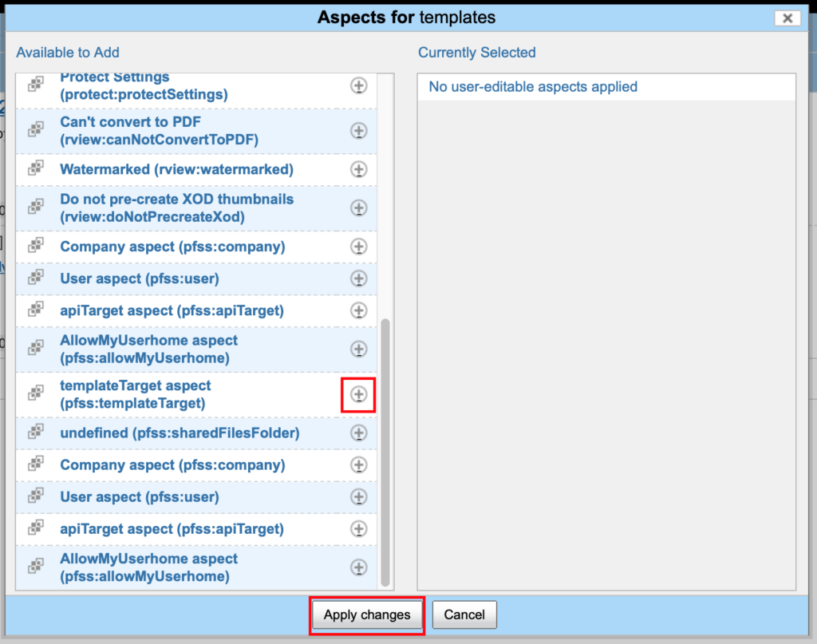This screenshot has width=817, height=644.
Task: Click the templateTarget aspect (pfss:templateTarget) label
Action: pyautogui.click(x=136, y=394)
